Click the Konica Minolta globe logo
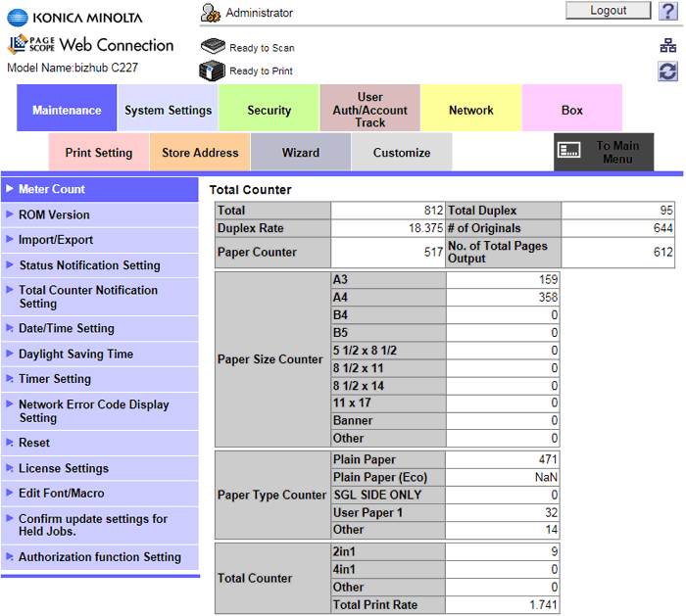This screenshot has width=686, height=616. (18, 18)
